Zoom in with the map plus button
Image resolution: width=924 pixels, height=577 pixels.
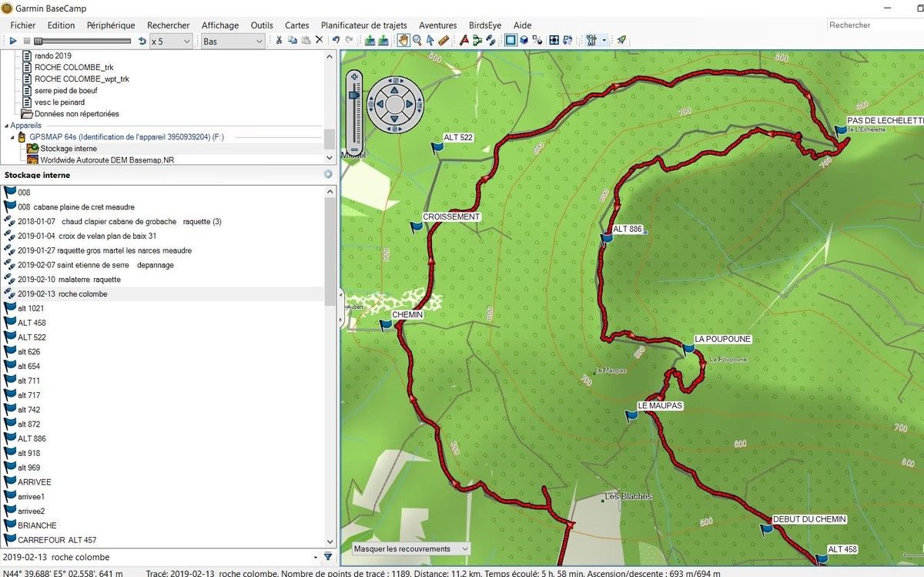[x=354, y=75]
